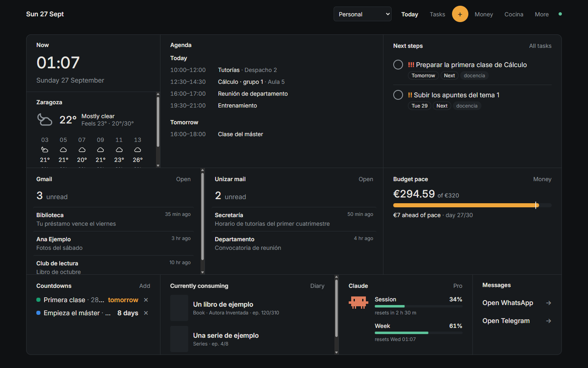Screen dimensions: 588x368
Task: Open All tasks link
Action: [540, 46]
